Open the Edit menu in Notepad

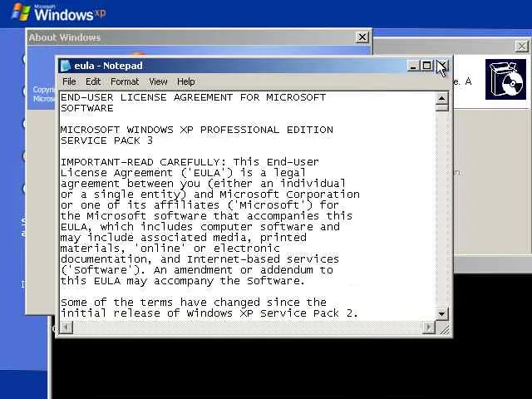pyautogui.click(x=93, y=81)
